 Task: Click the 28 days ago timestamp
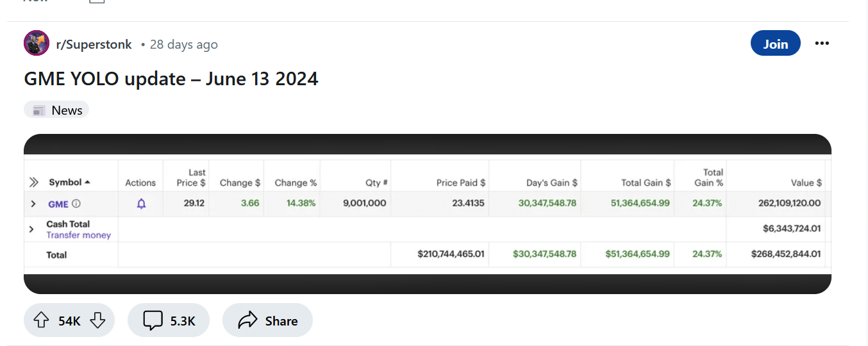point(183,44)
